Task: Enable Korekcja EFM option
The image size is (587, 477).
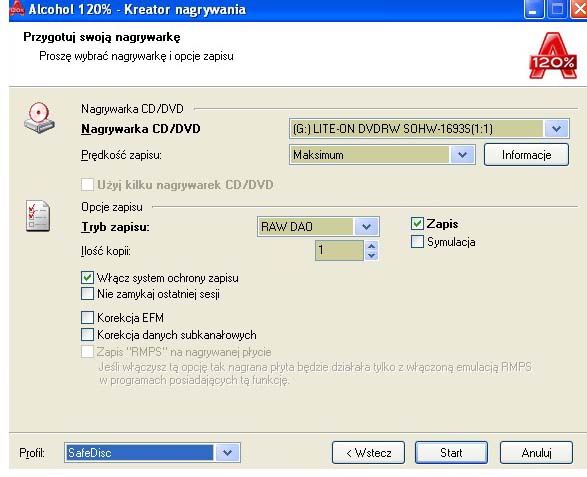Action: 87,318
